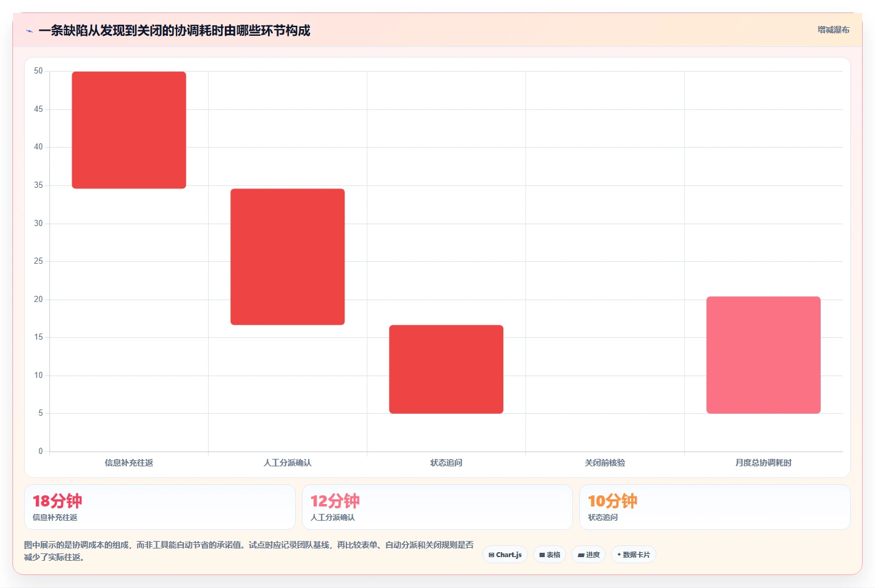Click the y-axis value 35
This screenshot has height=588, width=875.
(x=38, y=185)
